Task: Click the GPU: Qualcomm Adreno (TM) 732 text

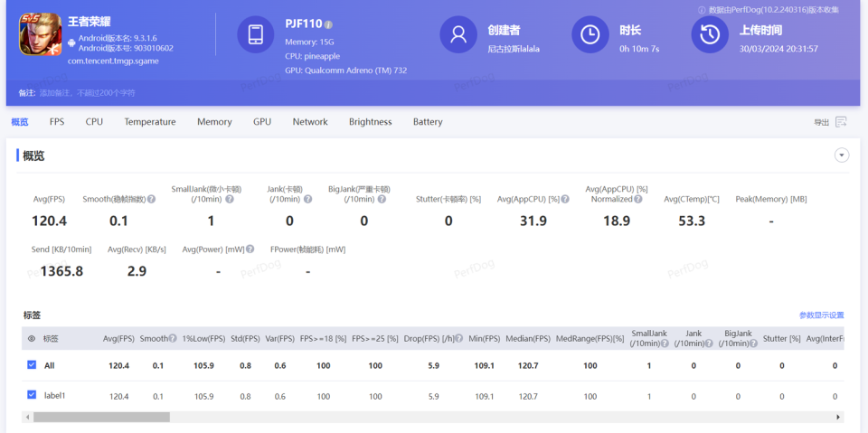Action: (346, 71)
